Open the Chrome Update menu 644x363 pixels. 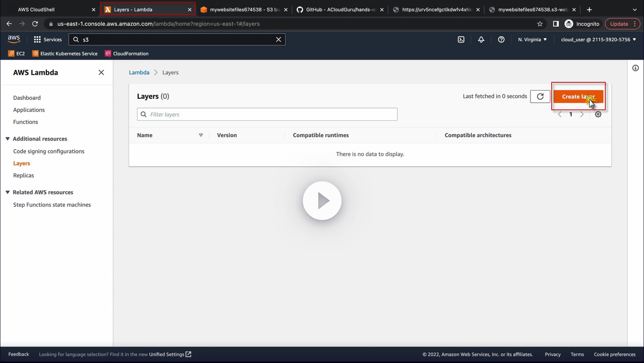(x=623, y=24)
